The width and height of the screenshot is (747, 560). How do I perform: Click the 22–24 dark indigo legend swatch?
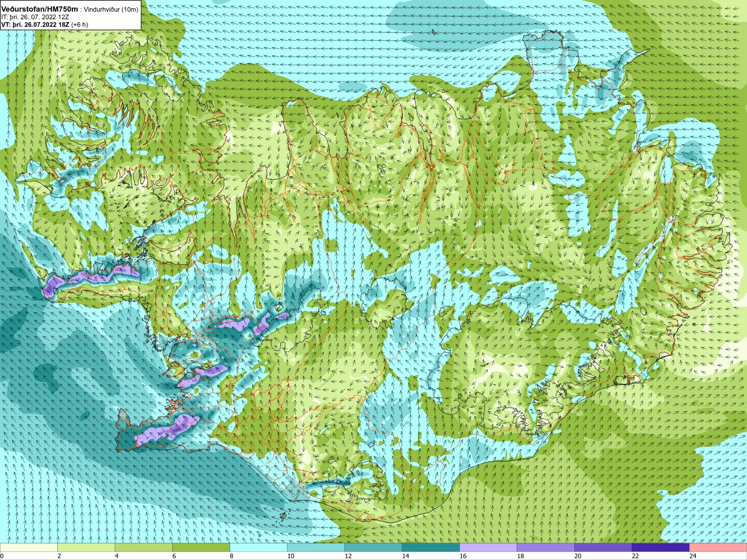pos(661,548)
